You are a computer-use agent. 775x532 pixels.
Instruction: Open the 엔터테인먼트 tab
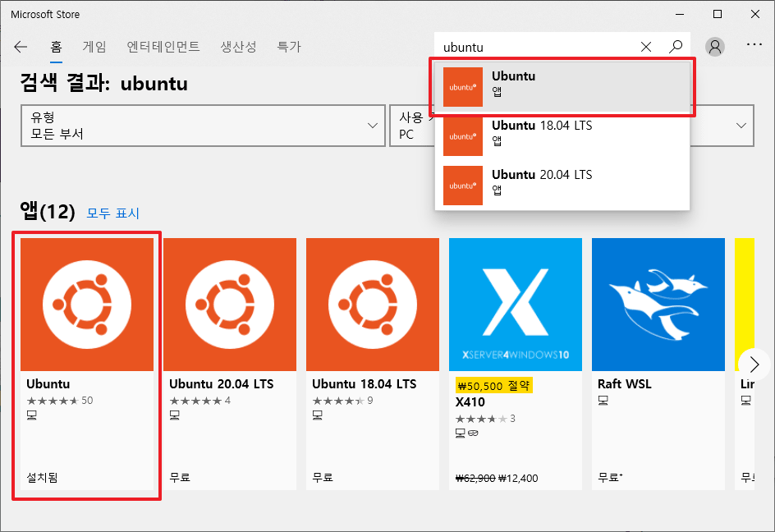point(163,47)
